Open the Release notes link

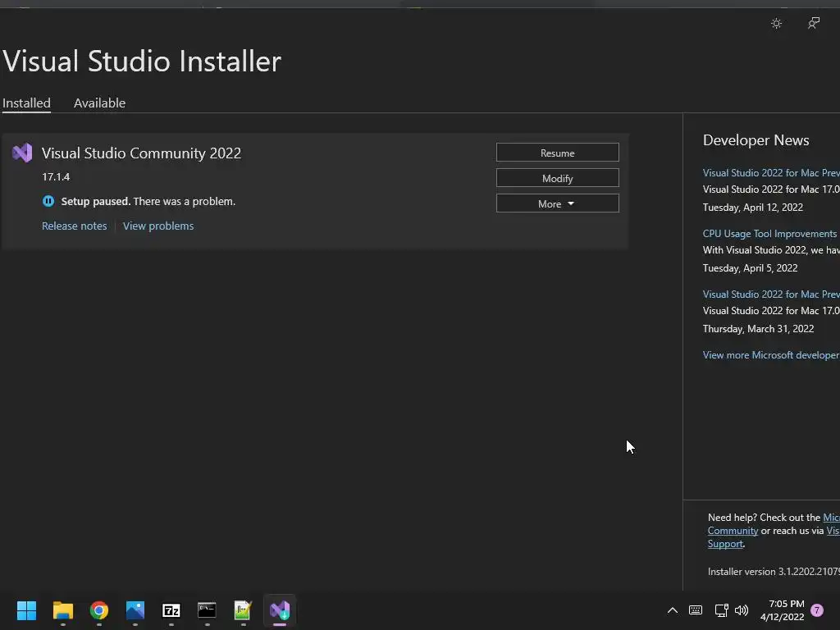point(75,226)
